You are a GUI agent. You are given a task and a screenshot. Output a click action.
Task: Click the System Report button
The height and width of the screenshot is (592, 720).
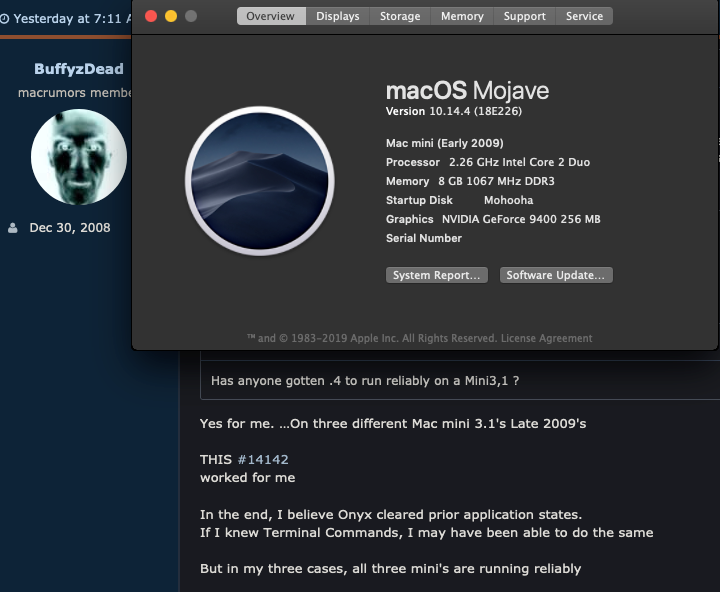[x=437, y=275]
